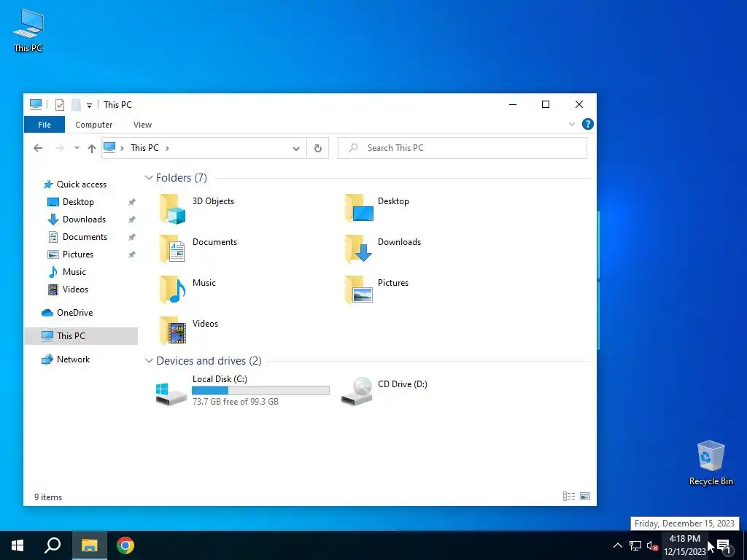Open Windows Start menu

pos(18,545)
